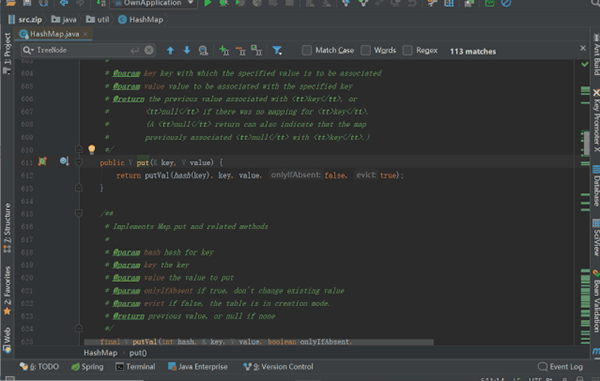
Task: Enable the Match Case checkbox
Action: 307,50
